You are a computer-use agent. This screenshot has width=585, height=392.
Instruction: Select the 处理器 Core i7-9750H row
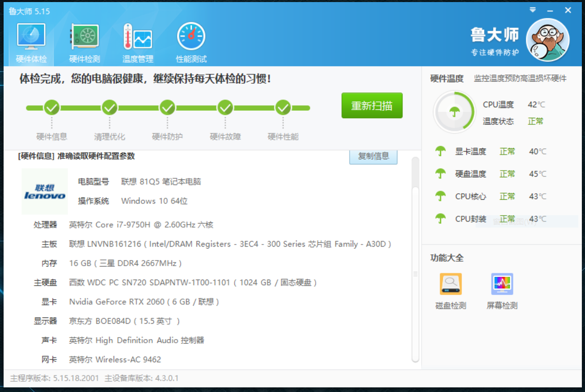coord(123,225)
